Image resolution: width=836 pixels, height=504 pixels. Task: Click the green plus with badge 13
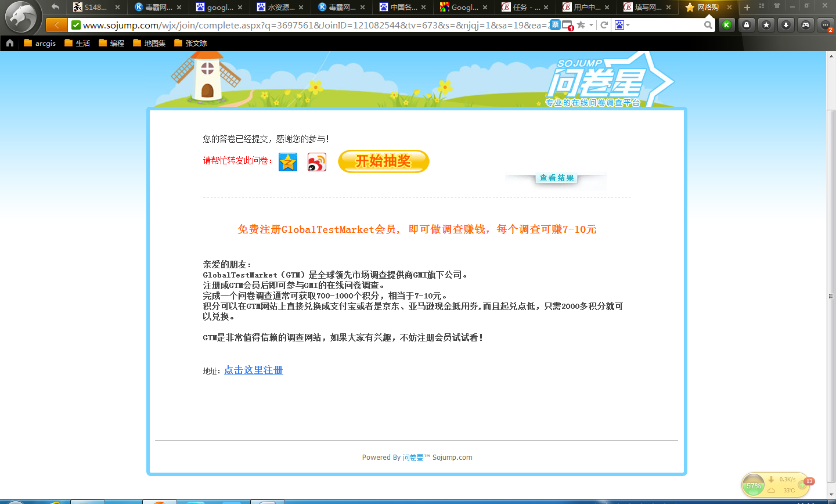point(802,484)
